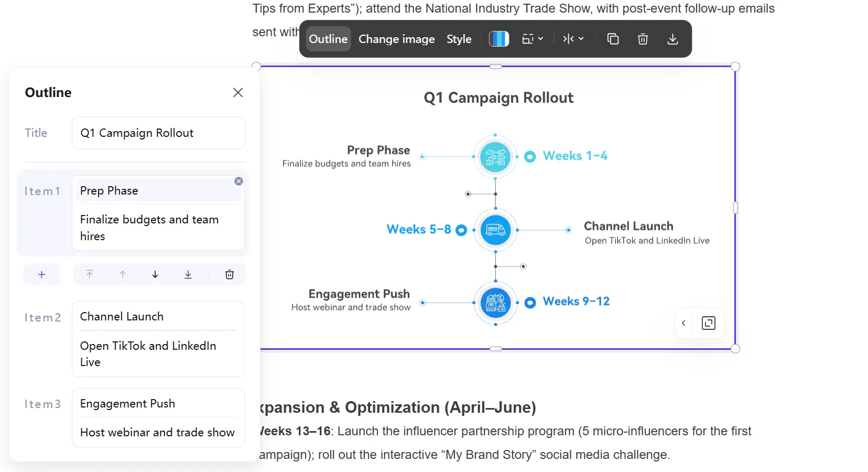The image size is (868, 472).
Task: Open the flip/mirror alignment dropdown
Action: pyautogui.click(x=573, y=39)
